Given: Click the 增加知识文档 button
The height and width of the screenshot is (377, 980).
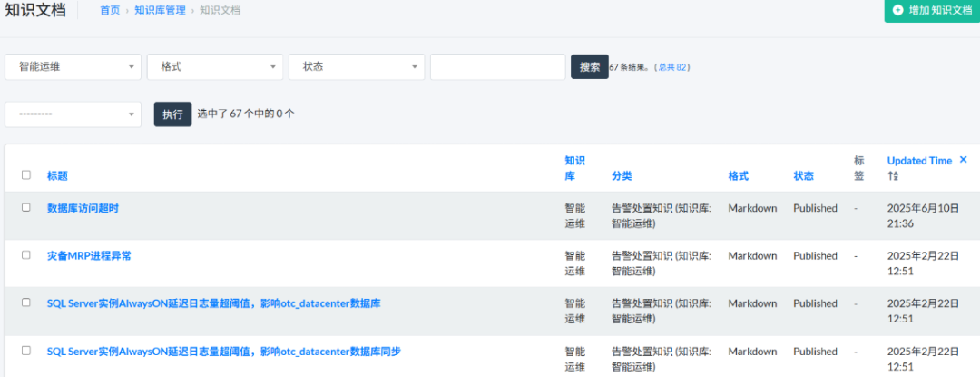Looking at the screenshot, I should (932, 10).
